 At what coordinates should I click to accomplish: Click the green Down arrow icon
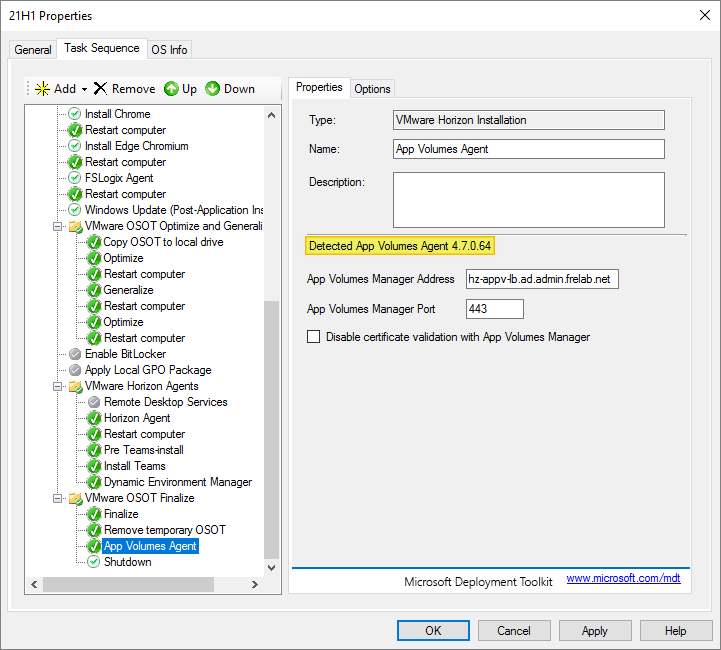click(213, 89)
